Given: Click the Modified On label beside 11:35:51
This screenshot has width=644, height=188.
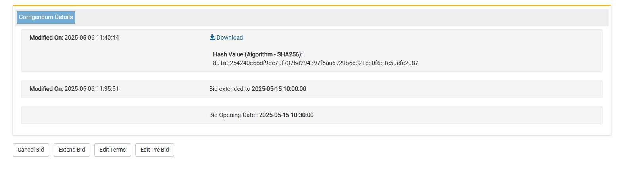Looking at the screenshot, I should (x=46, y=89).
